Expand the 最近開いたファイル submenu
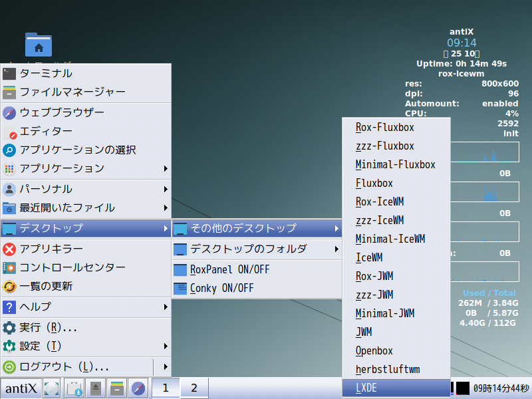Screen dimensions: 532x399 (x=86, y=207)
